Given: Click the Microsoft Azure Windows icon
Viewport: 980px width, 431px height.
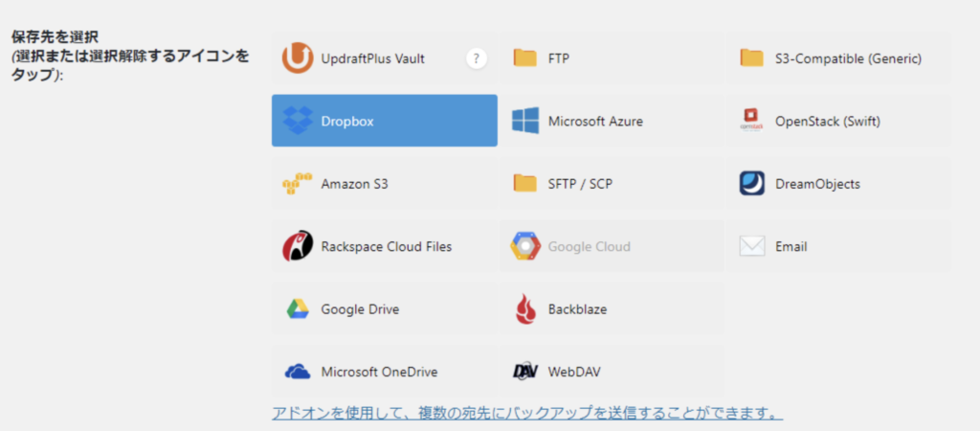Looking at the screenshot, I should (525, 121).
